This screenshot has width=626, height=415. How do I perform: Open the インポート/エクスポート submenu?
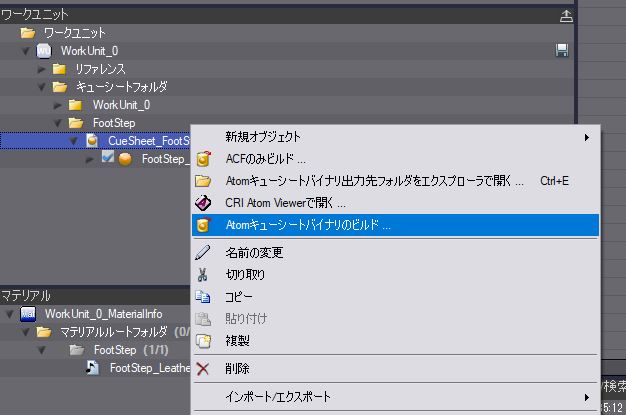click(396, 397)
